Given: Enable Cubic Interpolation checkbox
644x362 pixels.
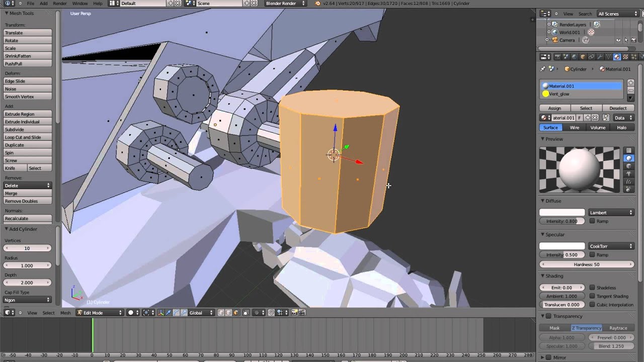Looking at the screenshot, I should pos(592,305).
